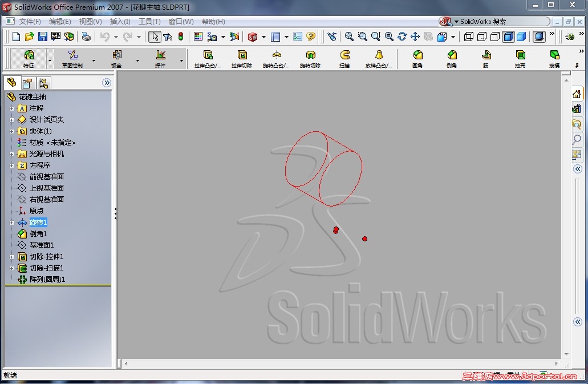Expand the 切除-拉伸1 feature node
The image size is (588, 384).
(x=11, y=257)
